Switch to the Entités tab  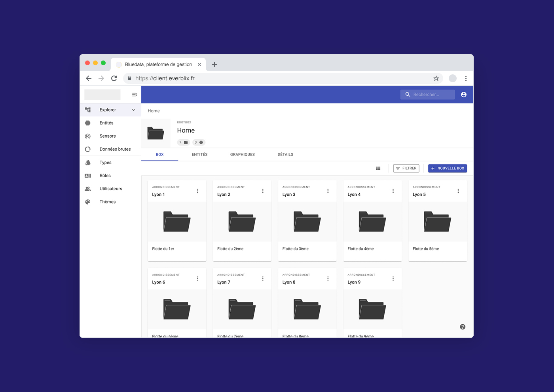(199, 155)
